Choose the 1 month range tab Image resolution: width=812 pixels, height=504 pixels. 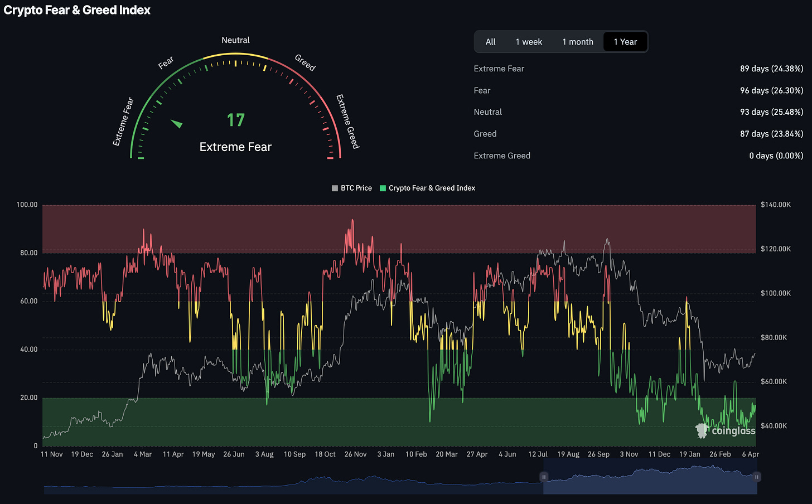pos(577,42)
